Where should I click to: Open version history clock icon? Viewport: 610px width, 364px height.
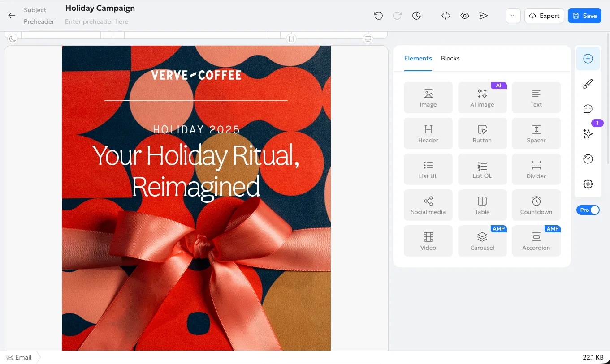416,16
